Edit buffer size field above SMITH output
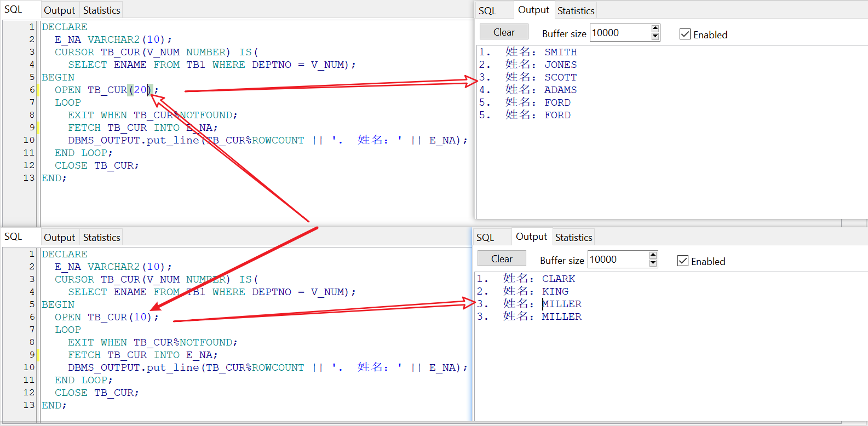Image resolution: width=868 pixels, height=426 pixels. click(x=620, y=33)
